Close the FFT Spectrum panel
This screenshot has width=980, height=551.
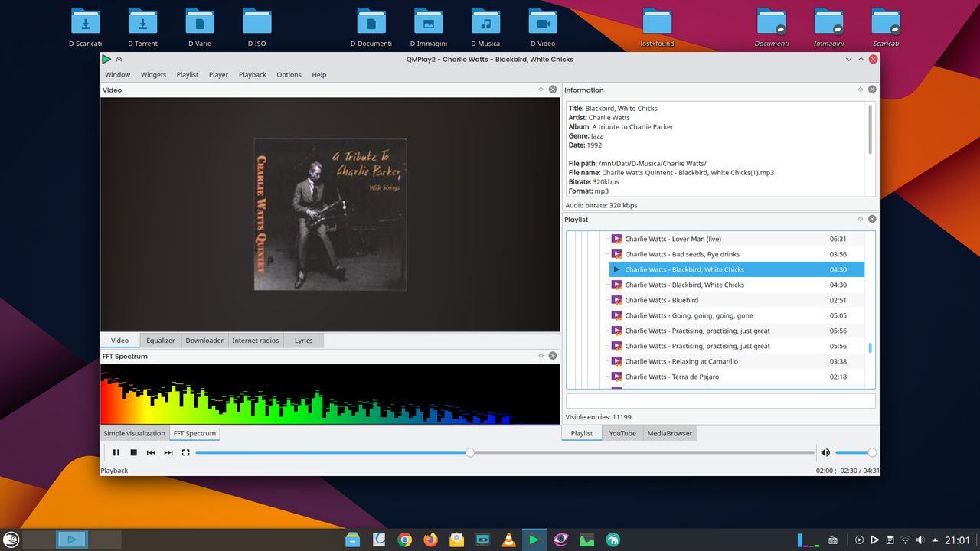(553, 356)
